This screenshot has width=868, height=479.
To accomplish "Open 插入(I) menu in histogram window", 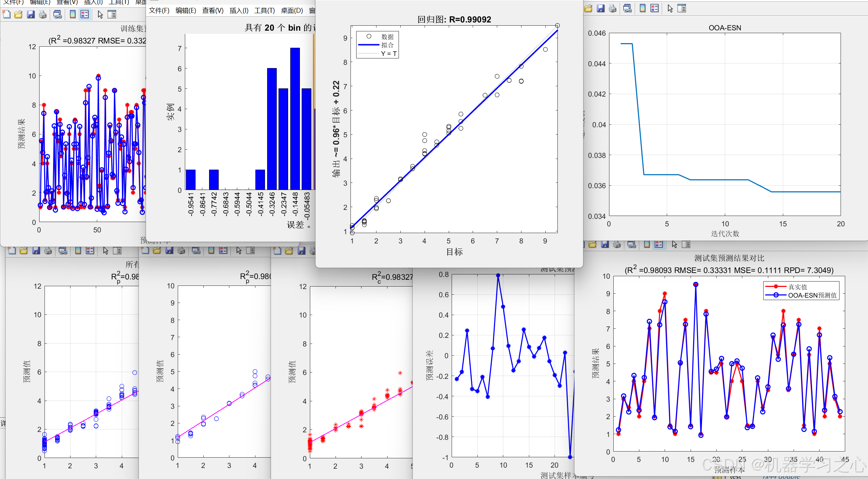I will tap(239, 11).
